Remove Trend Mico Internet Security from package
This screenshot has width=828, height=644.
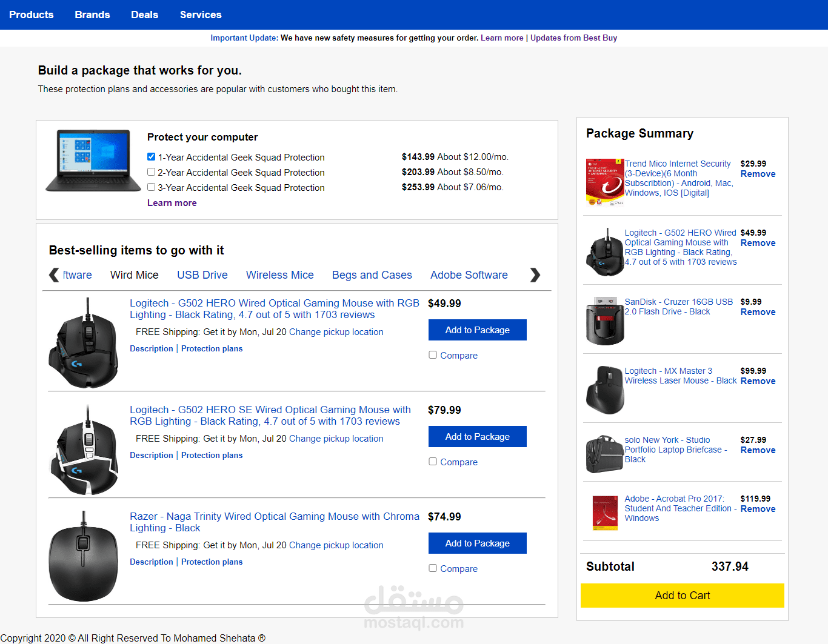(758, 174)
